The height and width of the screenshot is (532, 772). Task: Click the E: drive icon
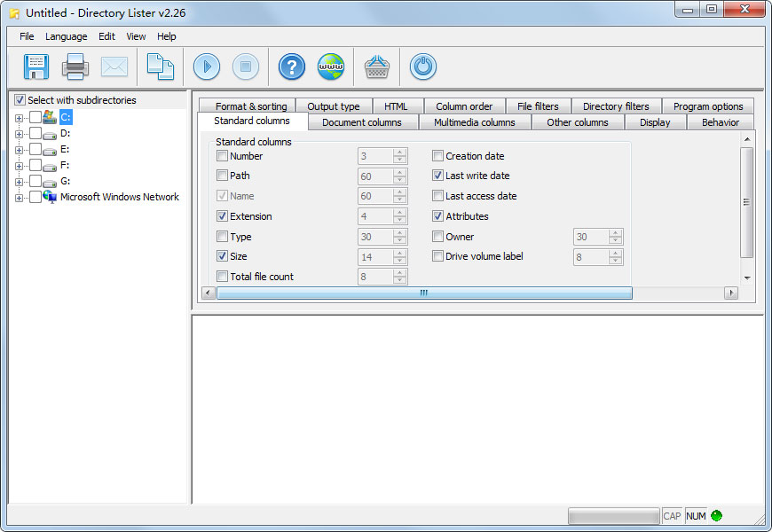click(50, 150)
